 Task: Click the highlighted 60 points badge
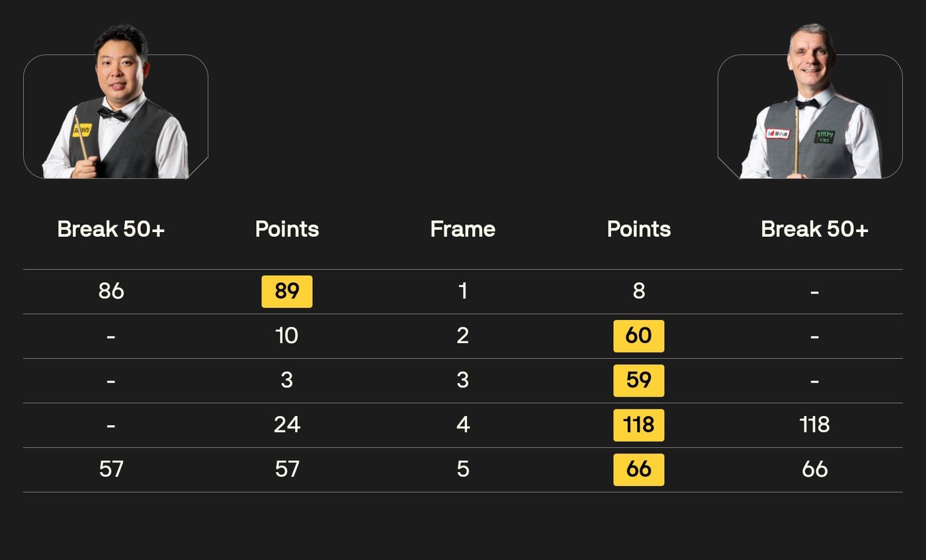(638, 336)
